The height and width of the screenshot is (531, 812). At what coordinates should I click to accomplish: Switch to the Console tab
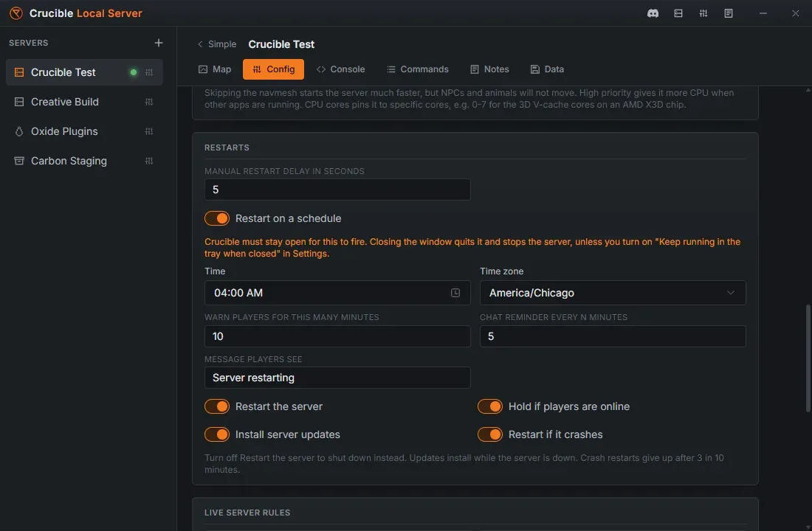pos(340,69)
